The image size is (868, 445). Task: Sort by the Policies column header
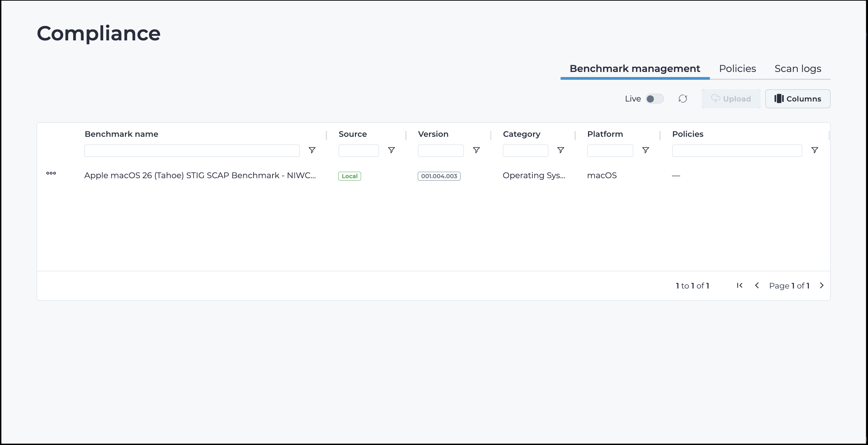click(x=688, y=134)
